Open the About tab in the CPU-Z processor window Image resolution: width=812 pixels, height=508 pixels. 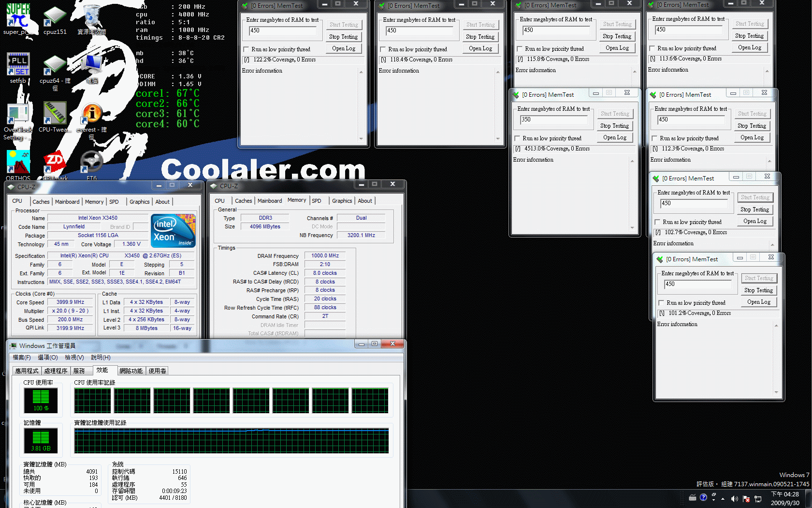pyautogui.click(x=162, y=202)
